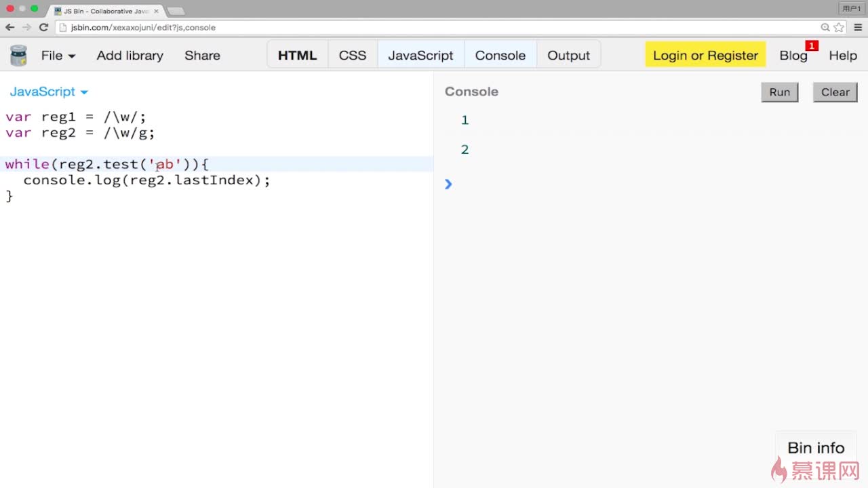Click the JS Bin logo icon
The height and width of the screenshot is (488, 868).
click(18, 56)
